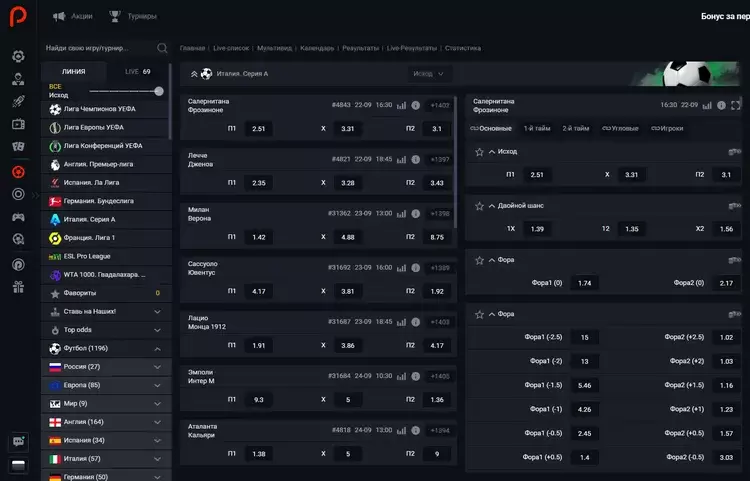Favorite the Фора handicap list with star
750x481 pixels.
pyautogui.click(x=479, y=314)
